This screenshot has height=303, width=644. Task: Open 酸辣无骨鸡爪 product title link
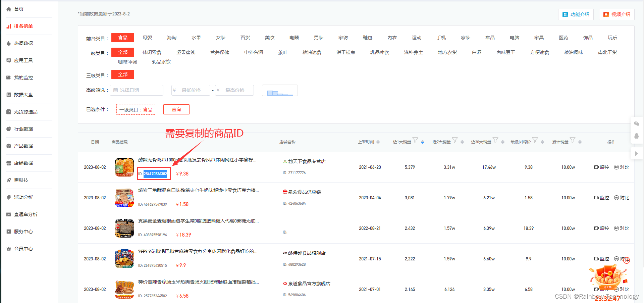[x=197, y=160]
